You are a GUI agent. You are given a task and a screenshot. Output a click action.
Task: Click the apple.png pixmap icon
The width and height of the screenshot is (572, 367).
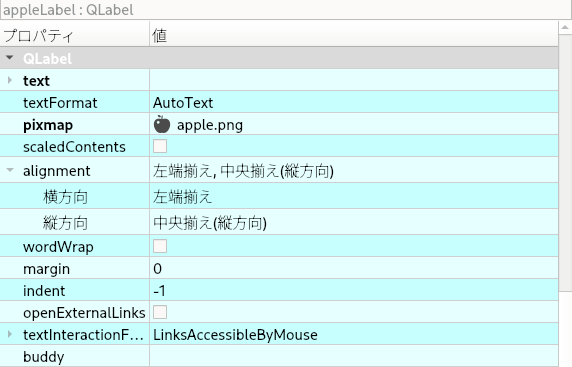[x=162, y=124]
